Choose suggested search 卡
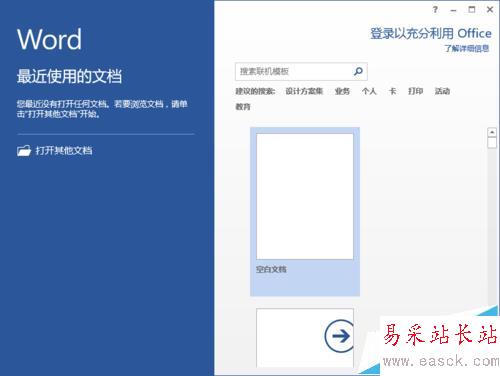Screen dimensions: 500x376 (x=392, y=91)
